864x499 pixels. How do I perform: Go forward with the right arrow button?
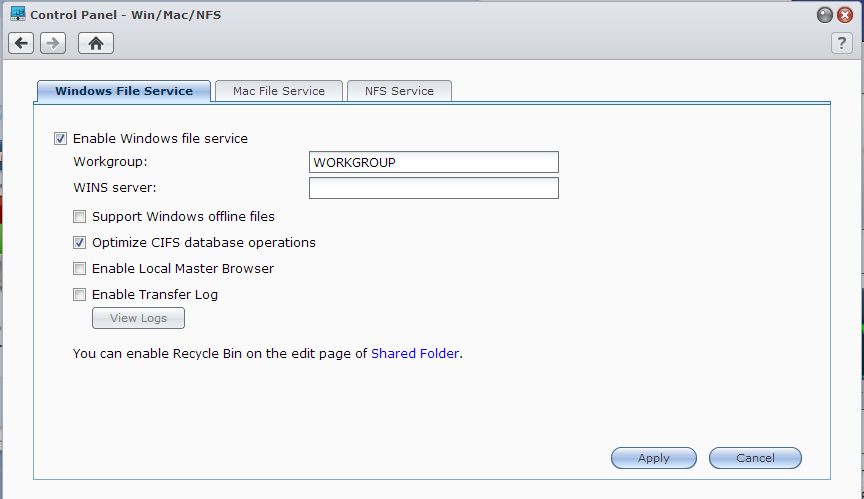click(53, 43)
